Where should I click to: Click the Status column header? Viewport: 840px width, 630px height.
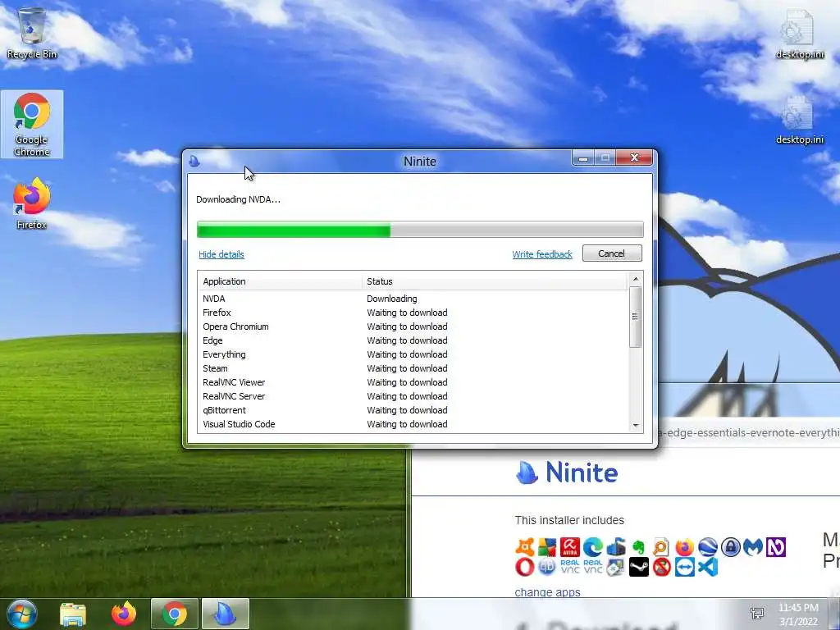tap(495, 281)
